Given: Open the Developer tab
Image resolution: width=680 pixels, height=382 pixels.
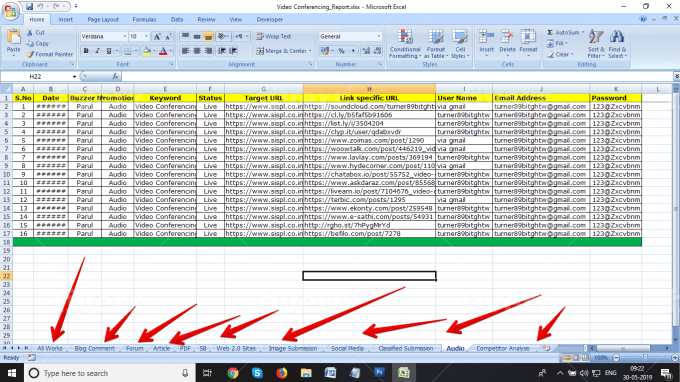Looking at the screenshot, I should pyautogui.click(x=270, y=20).
